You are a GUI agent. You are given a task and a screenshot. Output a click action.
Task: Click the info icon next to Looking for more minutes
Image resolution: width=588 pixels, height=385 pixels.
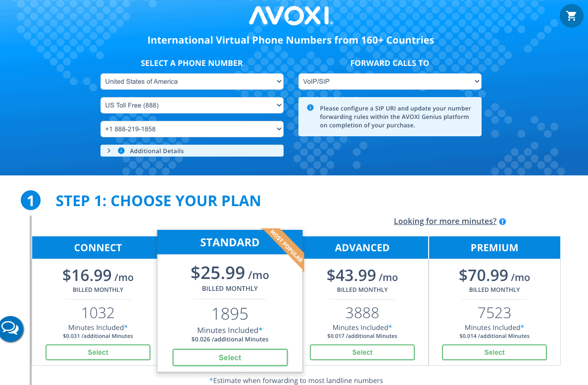point(502,221)
